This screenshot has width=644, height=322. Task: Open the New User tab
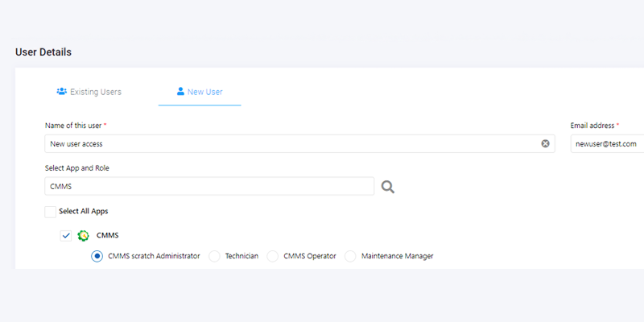[200, 92]
